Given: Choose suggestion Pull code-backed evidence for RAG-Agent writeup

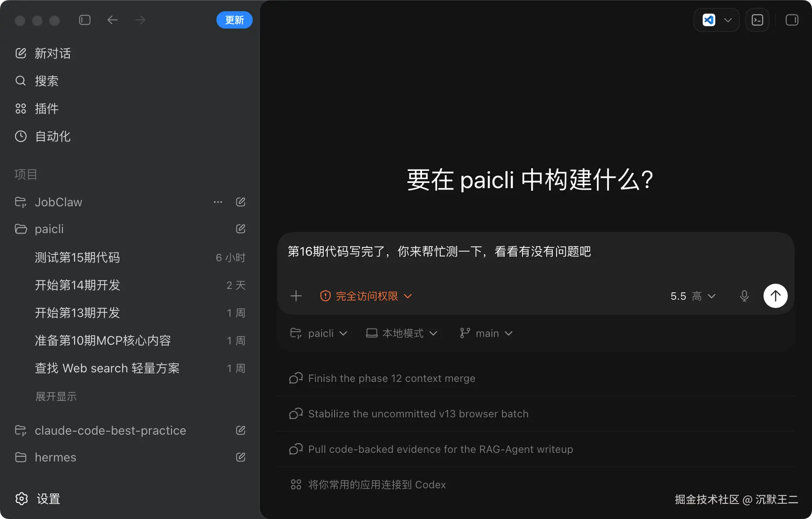Looking at the screenshot, I should tap(536, 449).
